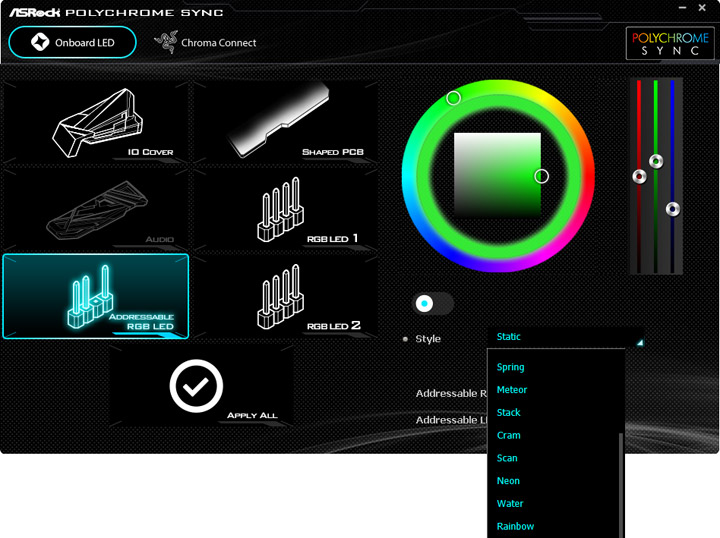Click the hue ring selector handle

click(453, 98)
